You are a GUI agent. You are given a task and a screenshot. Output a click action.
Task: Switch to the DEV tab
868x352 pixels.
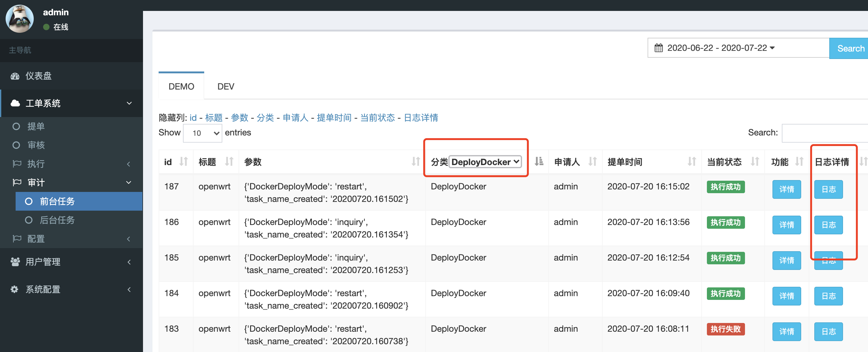[x=226, y=86]
